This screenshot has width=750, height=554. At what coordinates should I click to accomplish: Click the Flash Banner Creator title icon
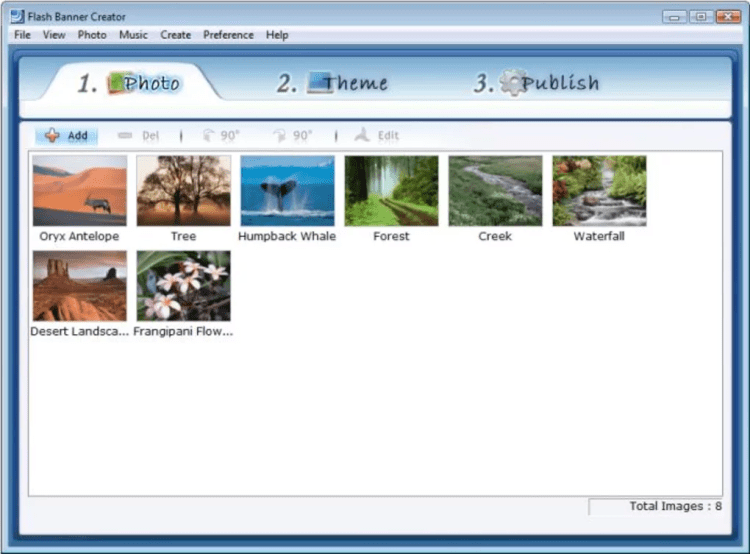[x=17, y=16]
